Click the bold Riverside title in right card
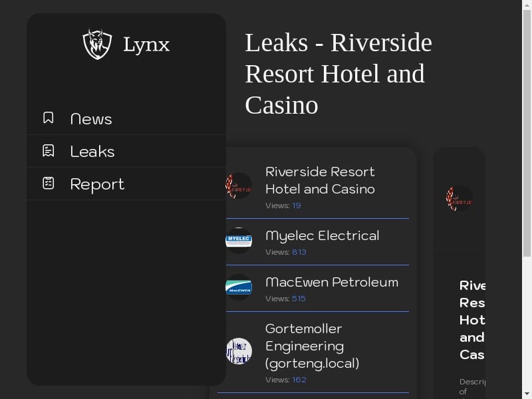Image resolution: width=532 pixels, height=399 pixels. pyautogui.click(x=472, y=320)
